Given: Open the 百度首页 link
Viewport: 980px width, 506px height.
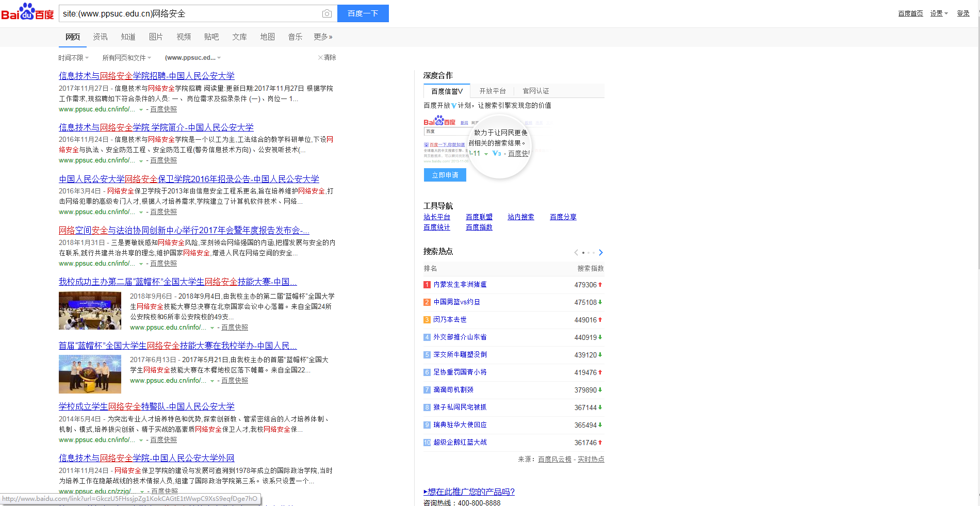Looking at the screenshot, I should pos(910,13).
